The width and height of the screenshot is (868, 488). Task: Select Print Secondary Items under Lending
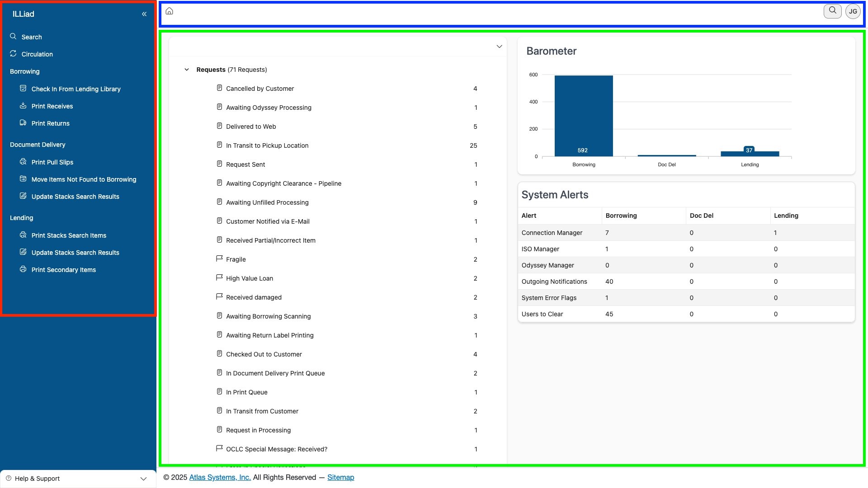coord(64,270)
